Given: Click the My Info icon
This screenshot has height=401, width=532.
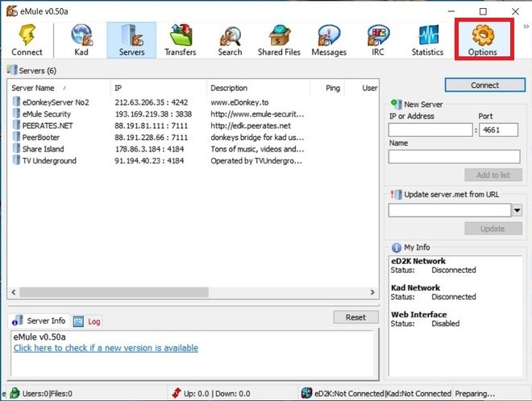Looking at the screenshot, I should click(x=397, y=248).
